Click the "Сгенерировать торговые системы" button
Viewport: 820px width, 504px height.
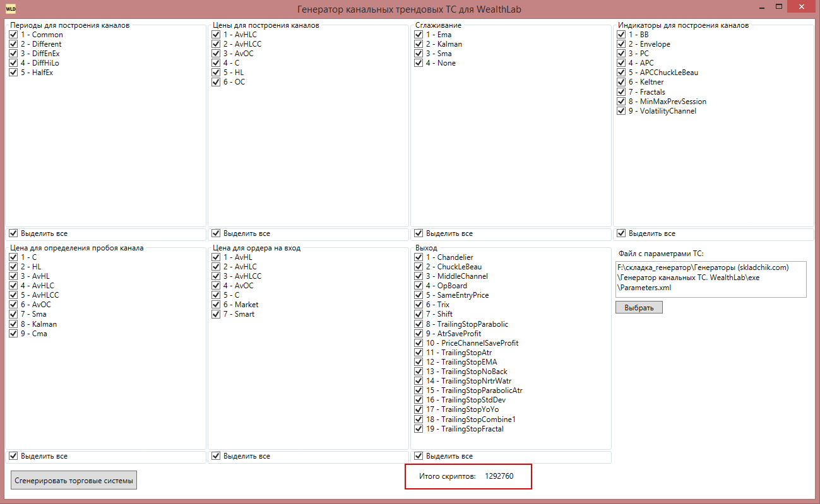[74, 480]
